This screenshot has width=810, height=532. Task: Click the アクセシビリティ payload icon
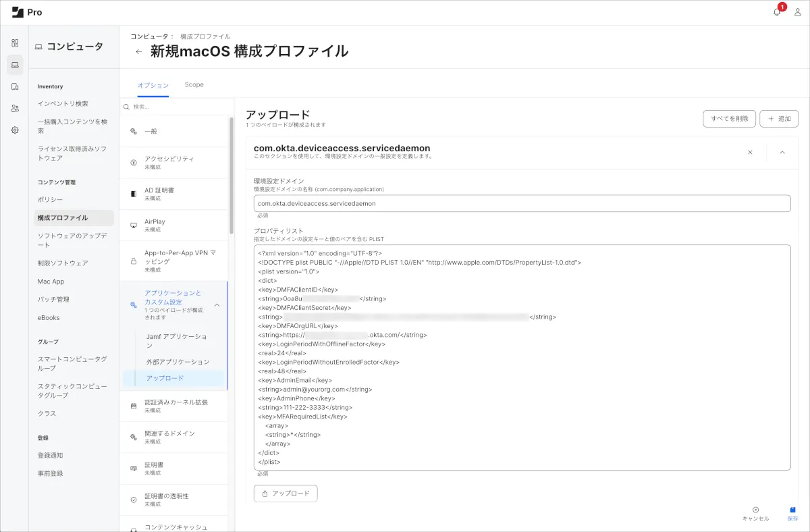click(133, 163)
